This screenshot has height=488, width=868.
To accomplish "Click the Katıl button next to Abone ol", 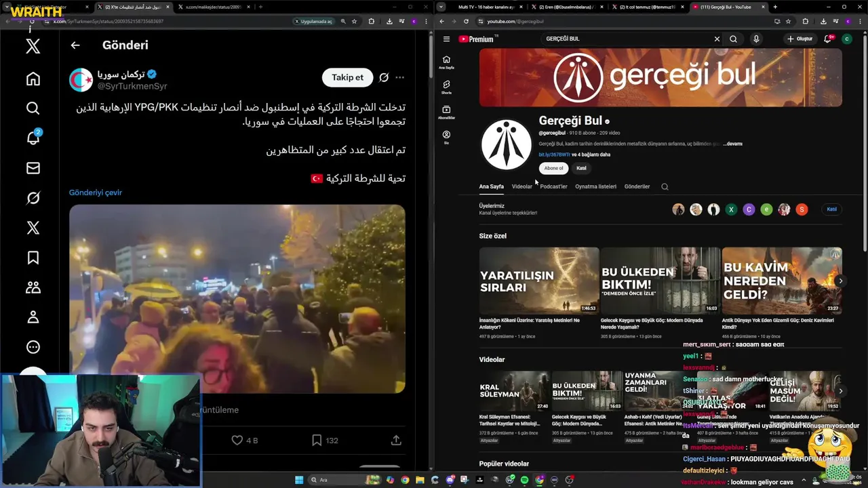I will point(581,168).
